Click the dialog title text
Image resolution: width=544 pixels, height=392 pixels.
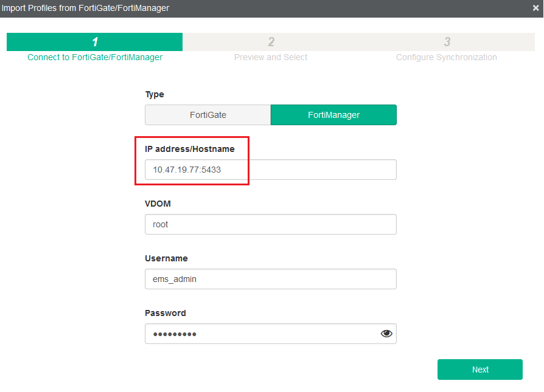[85, 8]
